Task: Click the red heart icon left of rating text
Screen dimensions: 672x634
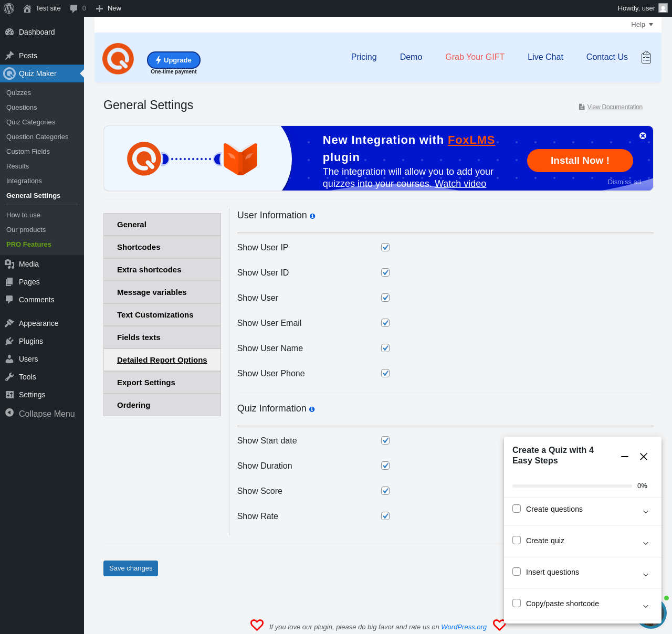Action: pyautogui.click(x=257, y=625)
